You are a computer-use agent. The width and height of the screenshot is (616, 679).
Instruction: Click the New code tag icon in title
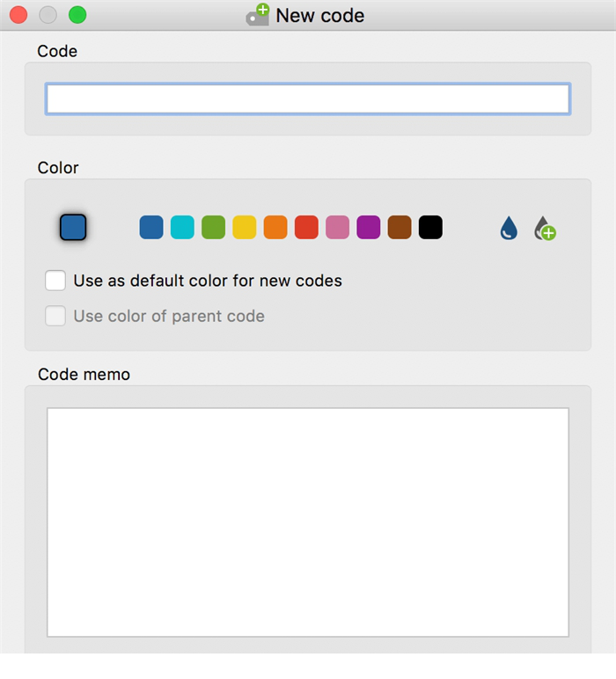258,15
